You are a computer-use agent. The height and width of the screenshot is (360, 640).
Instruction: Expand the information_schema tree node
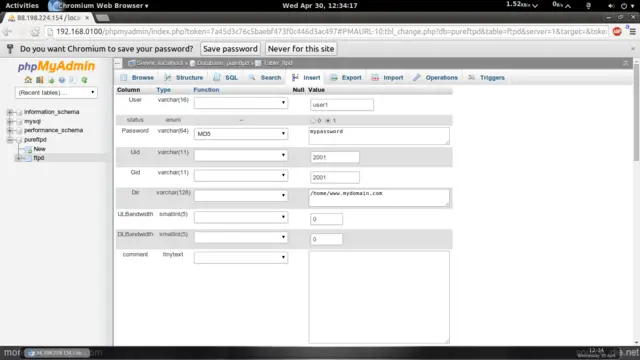pos(10,112)
